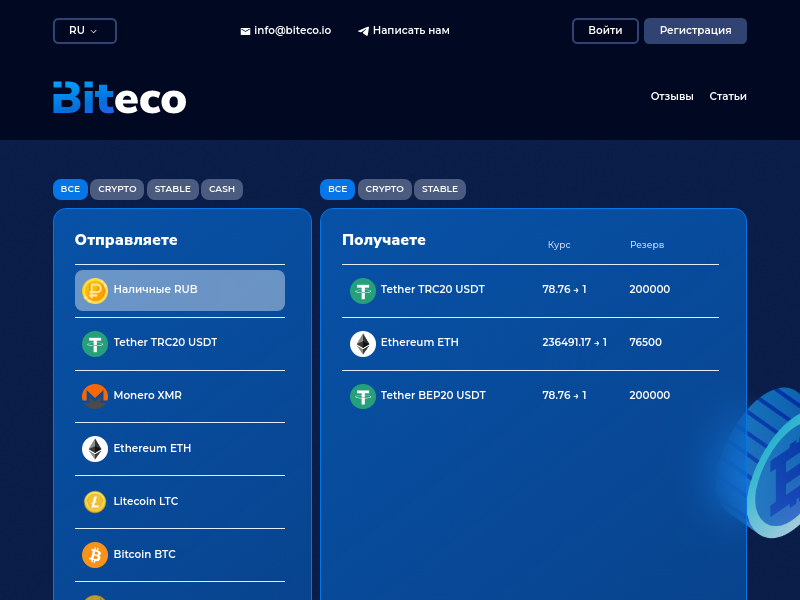Click the Biteco logo
This screenshot has width=800, height=600.
120,97
